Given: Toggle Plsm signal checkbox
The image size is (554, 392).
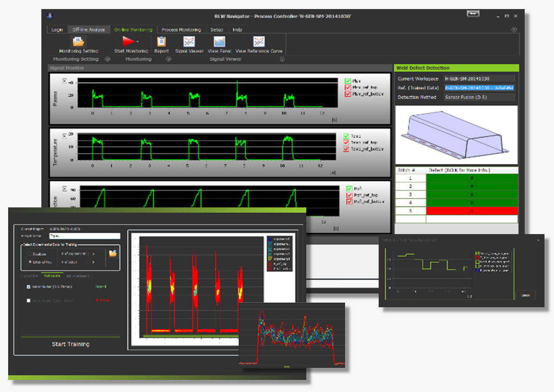Looking at the screenshot, I should coord(348,81).
